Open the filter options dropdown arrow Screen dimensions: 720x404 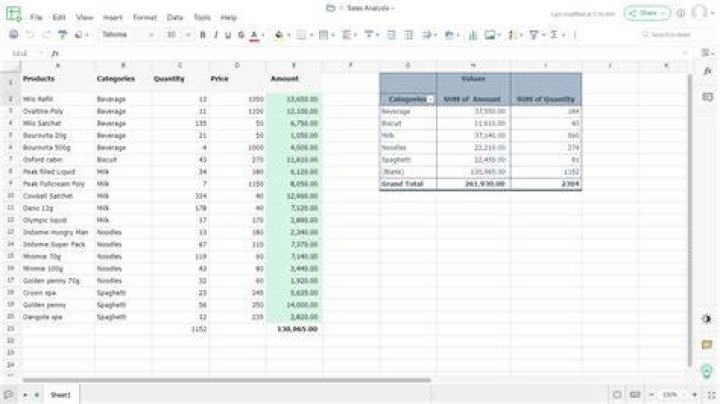click(x=543, y=35)
